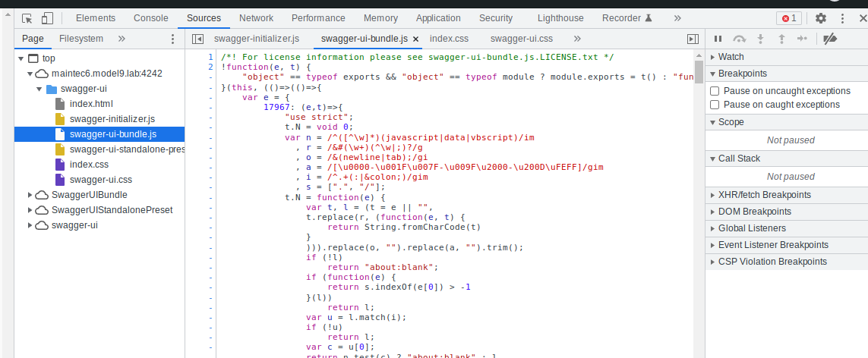Open the Filesystem navigator tab
Image resolution: width=868 pixels, height=358 pixels.
click(80, 39)
